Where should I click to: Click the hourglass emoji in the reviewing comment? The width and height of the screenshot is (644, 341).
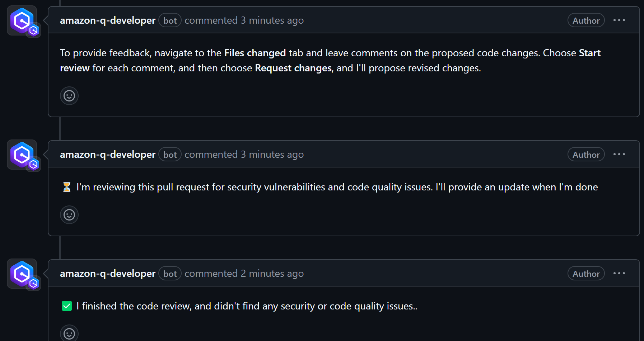click(67, 187)
